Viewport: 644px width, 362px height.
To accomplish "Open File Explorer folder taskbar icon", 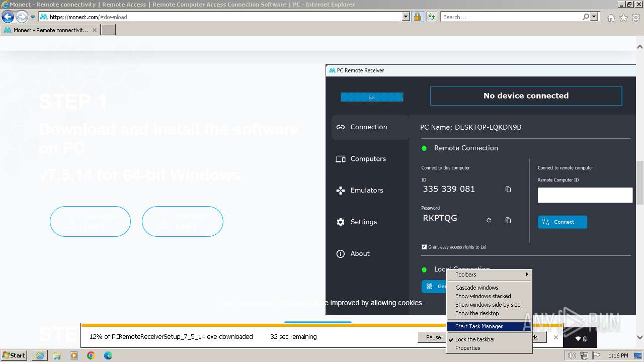I will pos(57,355).
